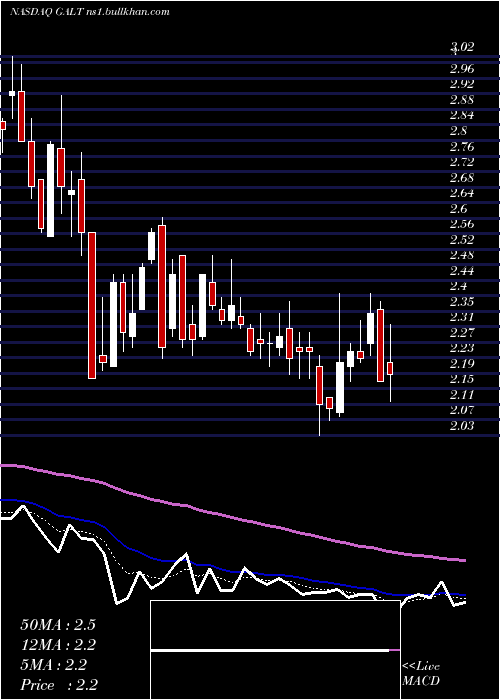Click the 2.72 price axis label
This screenshot has width=500, height=700.
462,162
